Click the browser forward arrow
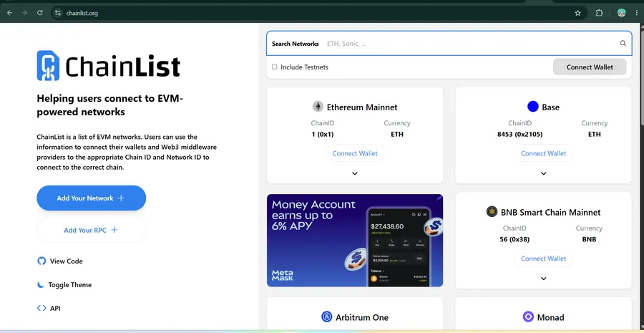The image size is (644, 333). click(24, 13)
